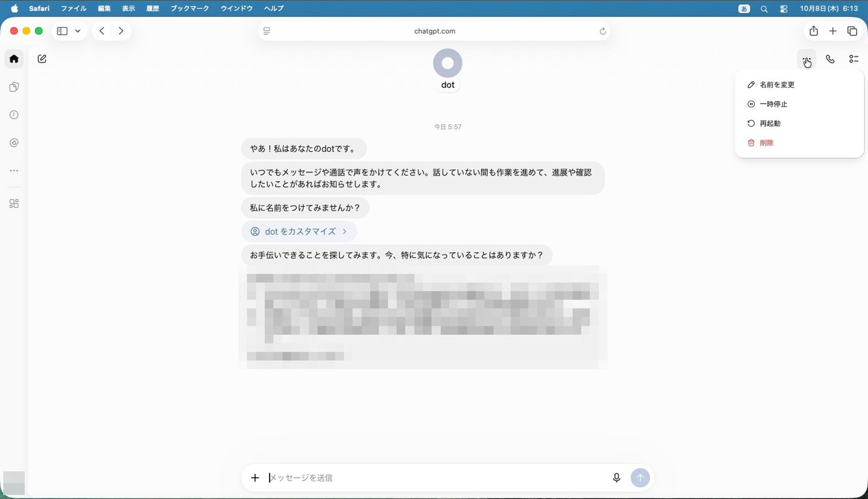Click the dot avatar circle
868x499 pixels.
point(448,63)
